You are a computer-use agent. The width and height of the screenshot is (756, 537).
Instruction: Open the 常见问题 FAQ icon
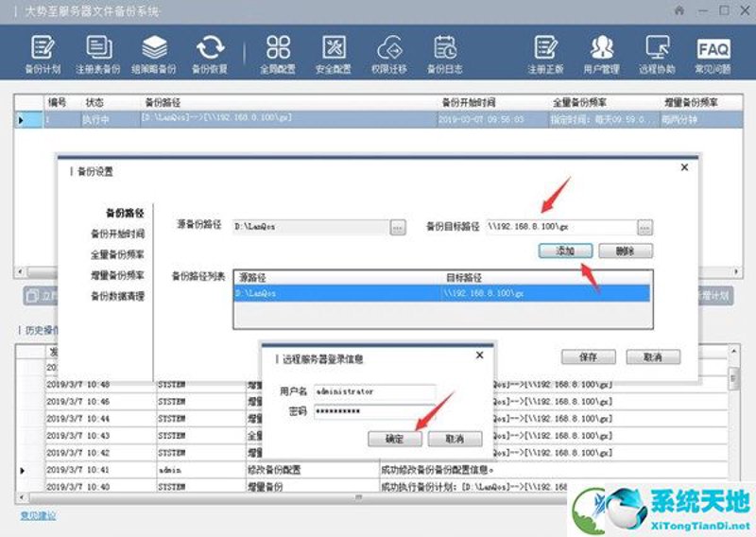713,55
